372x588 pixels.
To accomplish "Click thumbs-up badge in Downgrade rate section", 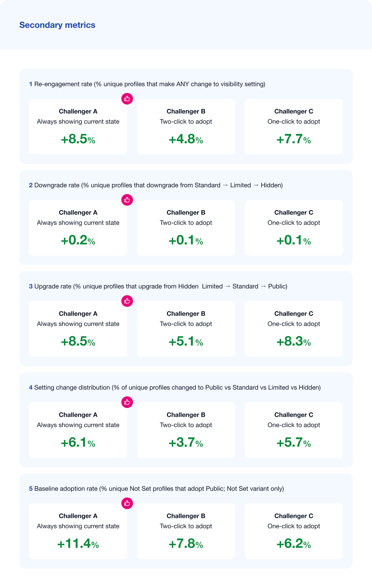I will (x=127, y=200).
